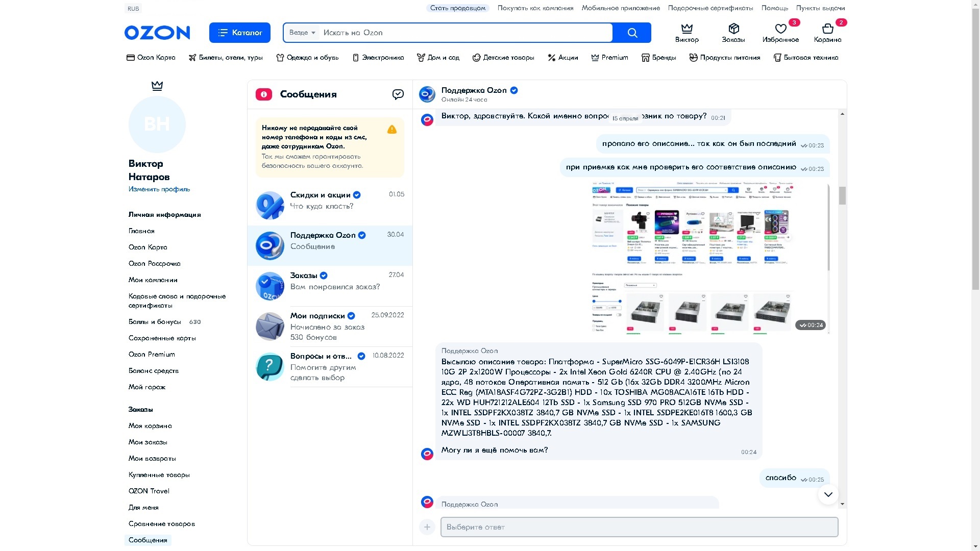
Task: Open Ozon Рассрочка in sidebar
Action: (155, 264)
